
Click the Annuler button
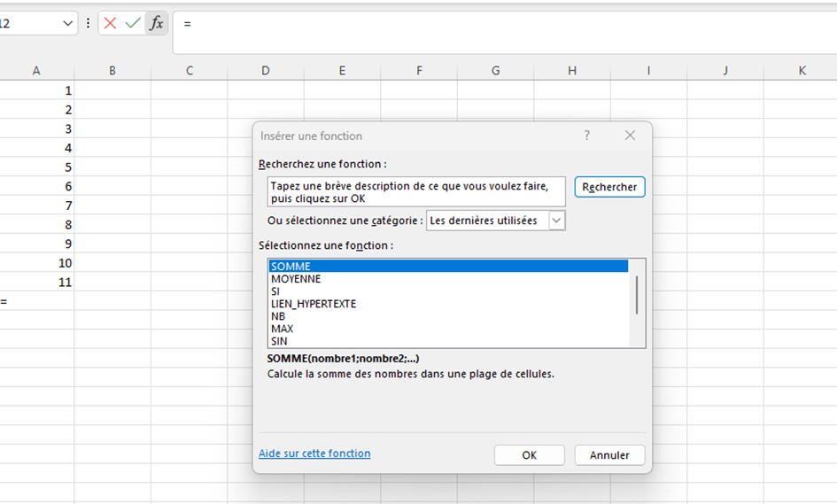pyautogui.click(x=609, y=455)
